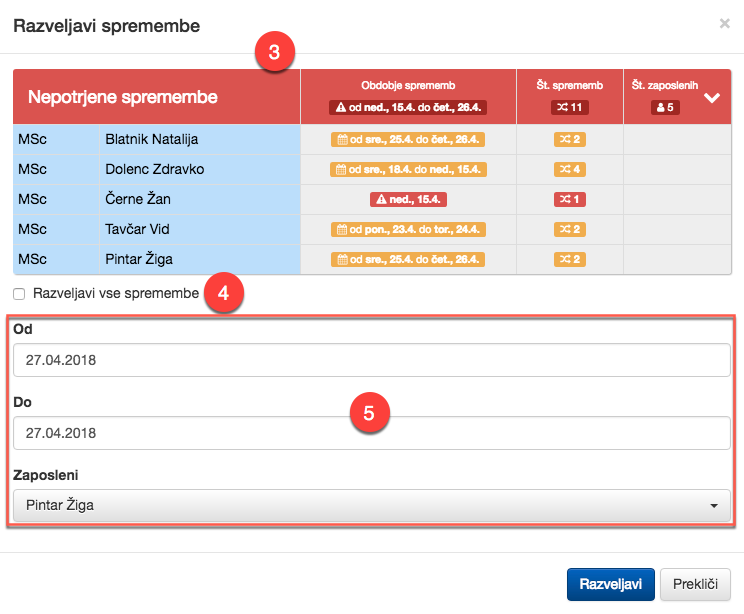Click red warning badge for Černe Žan
This screenshot has height=614, width=744.
(408, 199)
